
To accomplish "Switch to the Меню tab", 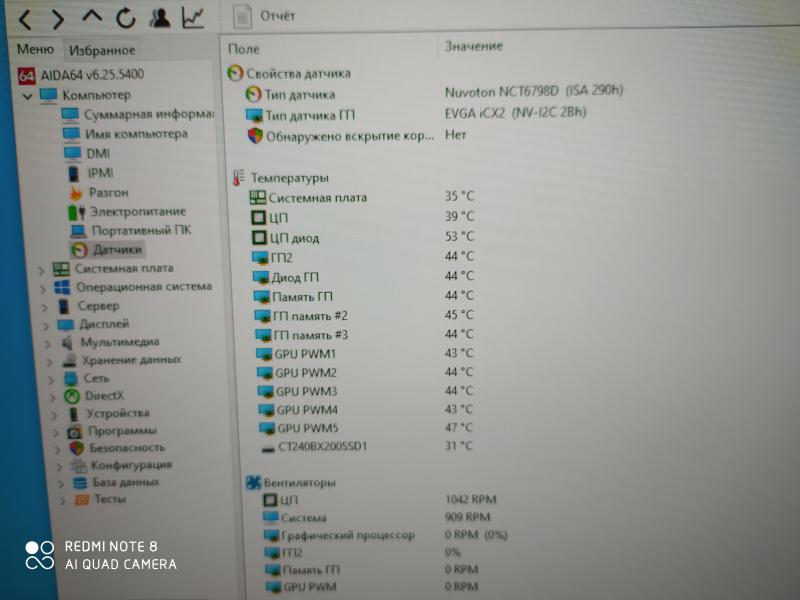I will (35, 49).
